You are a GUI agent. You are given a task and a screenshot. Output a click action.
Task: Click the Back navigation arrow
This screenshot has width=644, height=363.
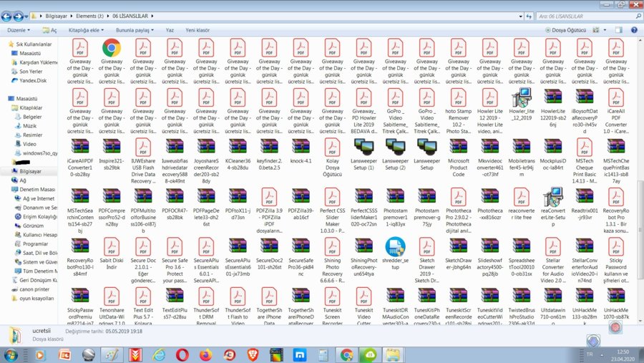tap(6, 16)
